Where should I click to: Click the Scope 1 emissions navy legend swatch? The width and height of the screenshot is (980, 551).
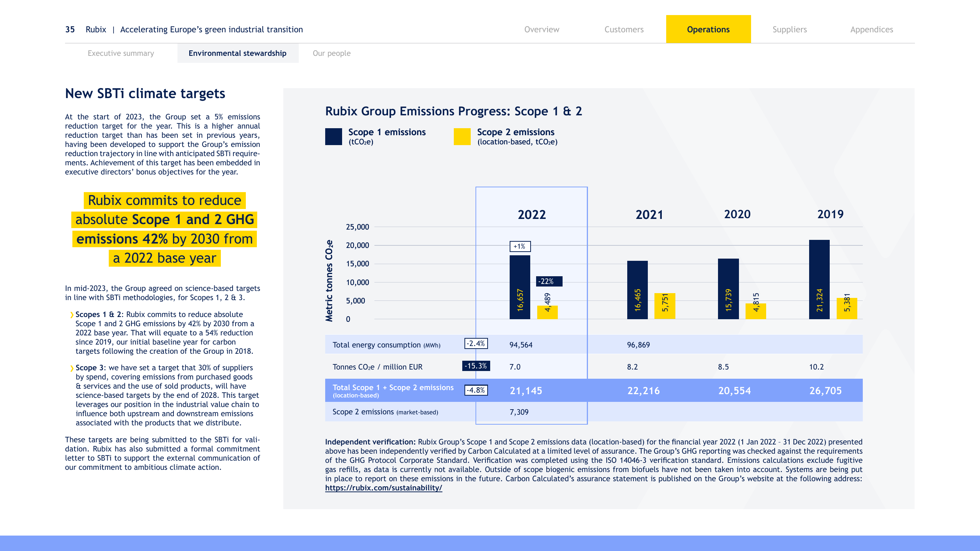click(x=333, y=137)
